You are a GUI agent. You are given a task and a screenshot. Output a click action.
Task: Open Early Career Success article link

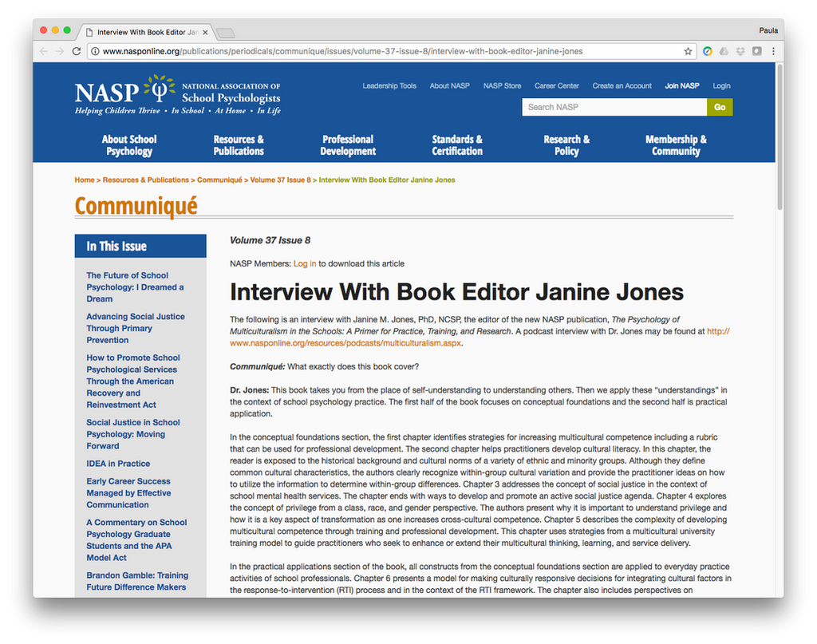(128, 493)
